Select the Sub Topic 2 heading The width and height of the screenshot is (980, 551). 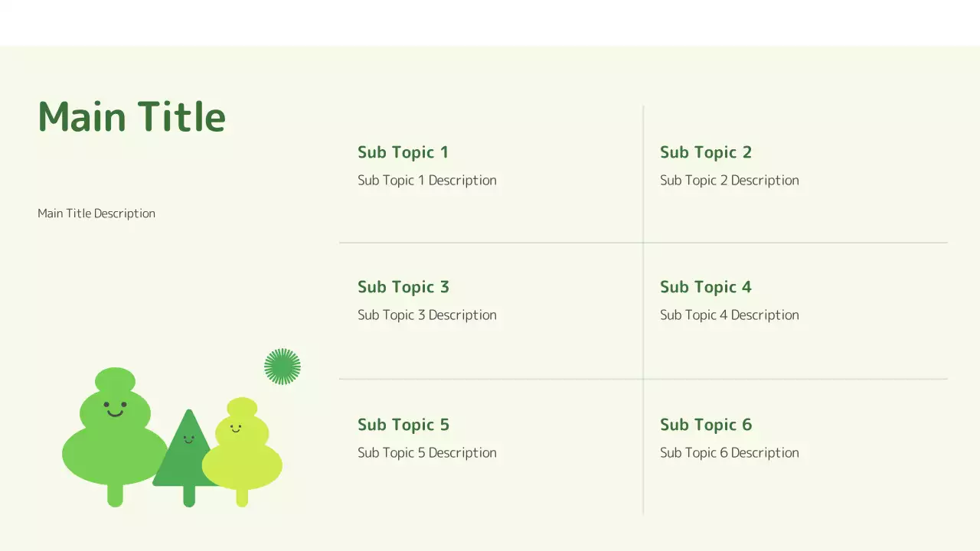[706, 152]
